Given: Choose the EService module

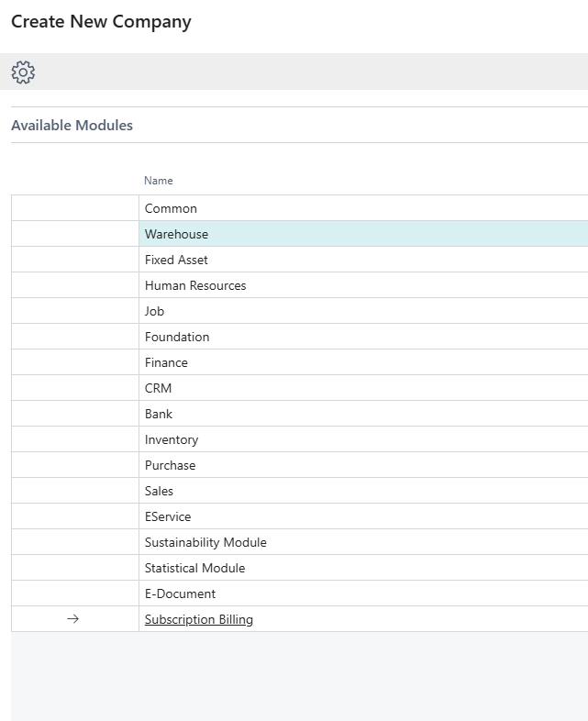Looking at the screenshot, I should point(168,516).
